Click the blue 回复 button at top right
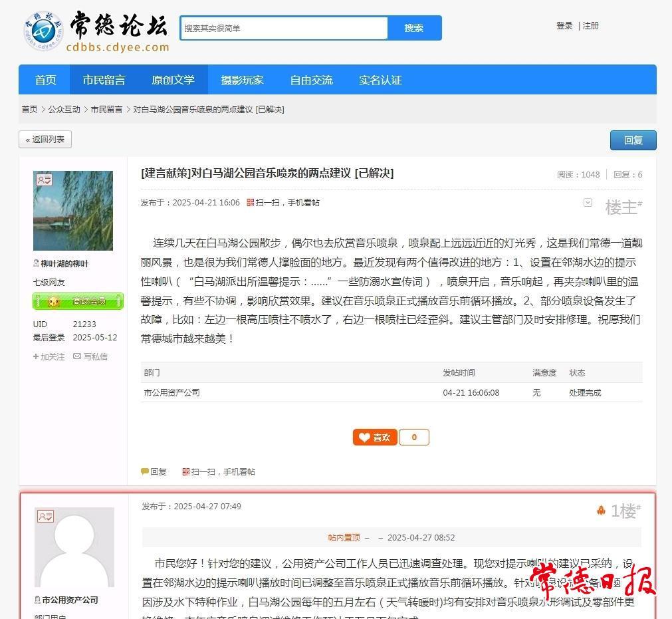This screenshot has width=672, height=619. [x=633, y=140]
